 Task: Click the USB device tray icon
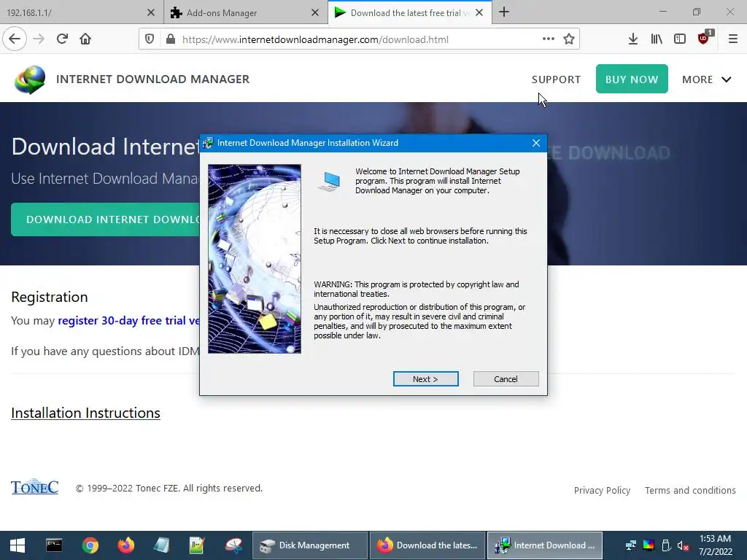pos(666,545)
